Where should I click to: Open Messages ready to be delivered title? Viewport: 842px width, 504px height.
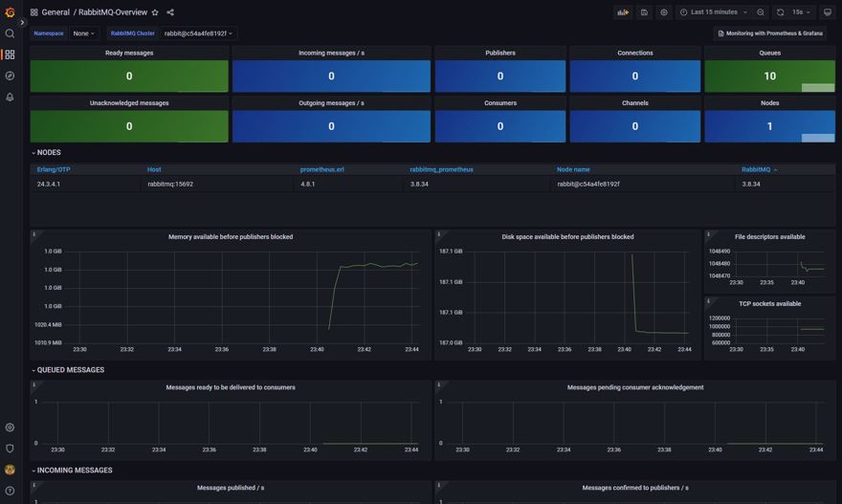pyautogui.click(x=231, y=387)
